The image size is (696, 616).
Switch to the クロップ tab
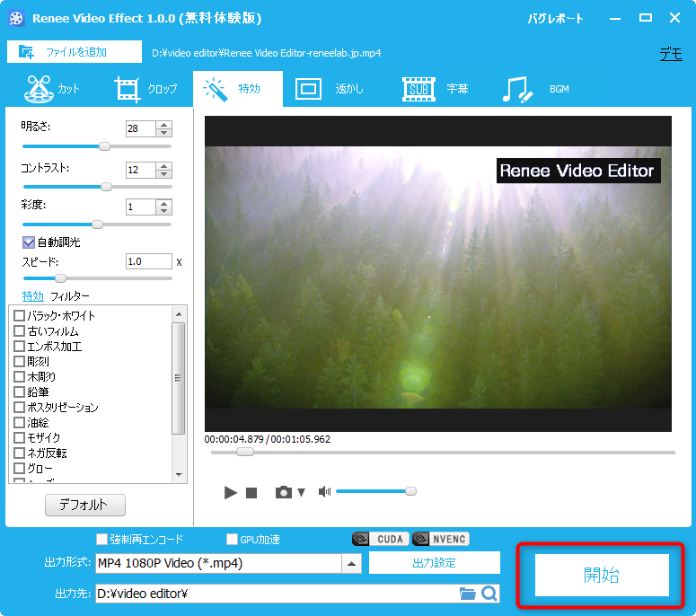click(x=145, y=89)
